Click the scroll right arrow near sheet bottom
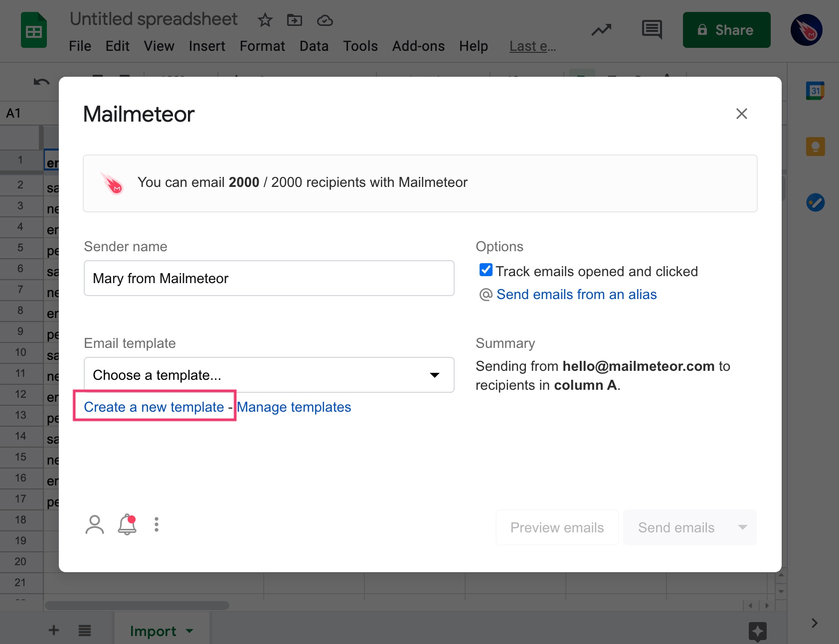Viewport: 839px width, 644px height. pos(767,606)
